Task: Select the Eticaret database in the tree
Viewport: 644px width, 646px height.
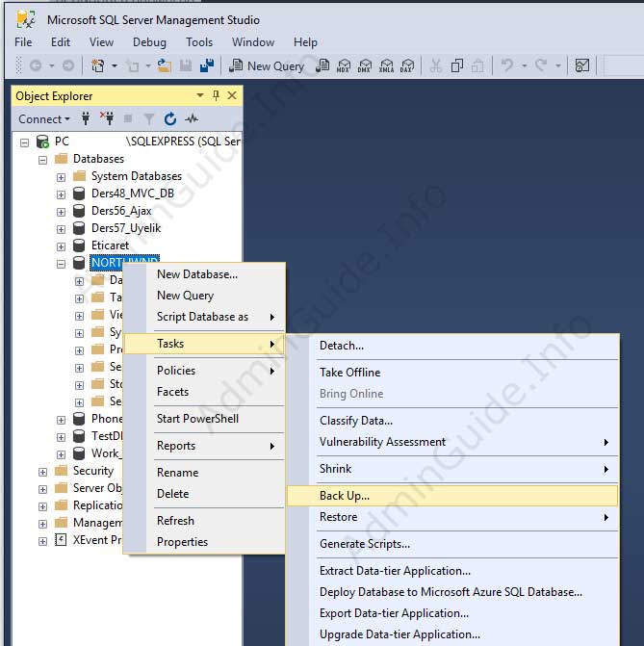Action: point(110,245)
